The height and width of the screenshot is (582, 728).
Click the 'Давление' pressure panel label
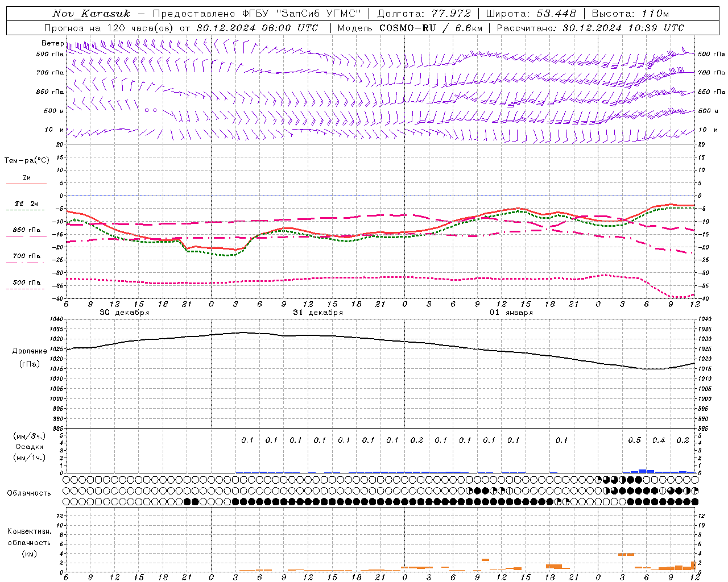(30, 351)
